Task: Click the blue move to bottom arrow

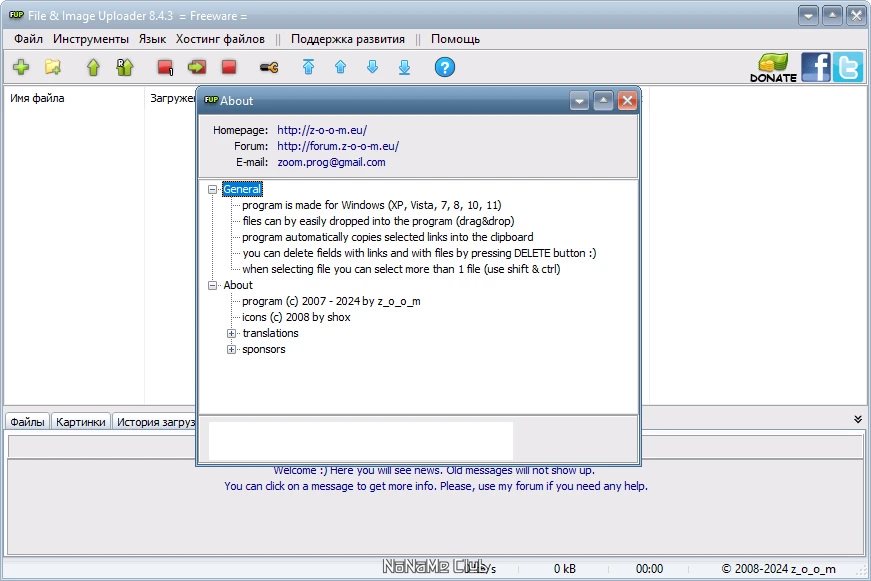Action: point(404,67)
